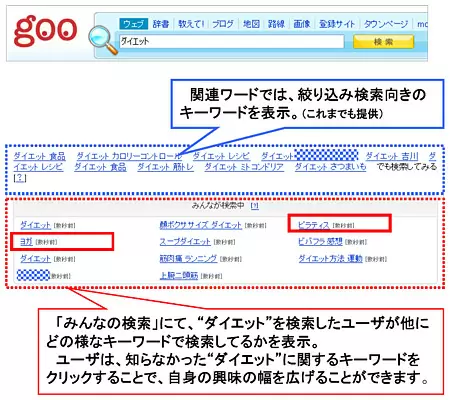Open the ダイエット カロリーコントロール related link

[x=129, y=156]
